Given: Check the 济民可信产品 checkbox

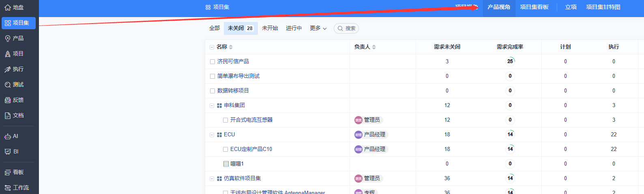Looking at the screenshot, I should click(x=213, y=62).
